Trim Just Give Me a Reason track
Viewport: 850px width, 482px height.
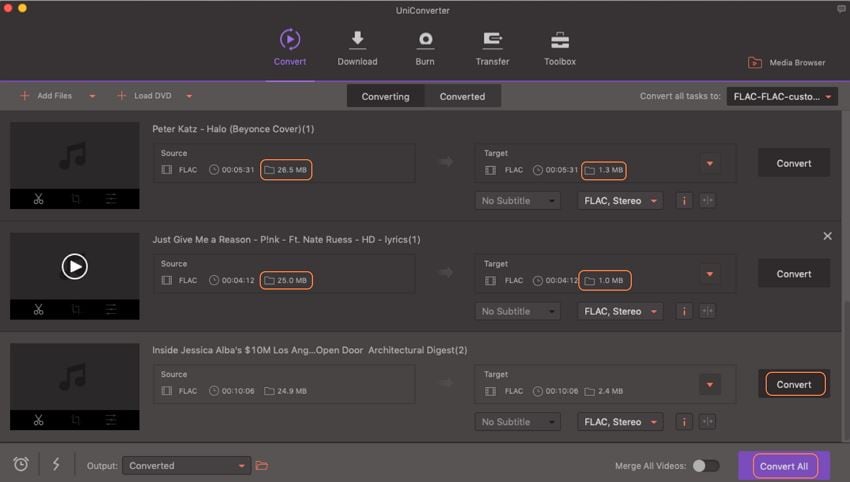(x=38, y=310)
